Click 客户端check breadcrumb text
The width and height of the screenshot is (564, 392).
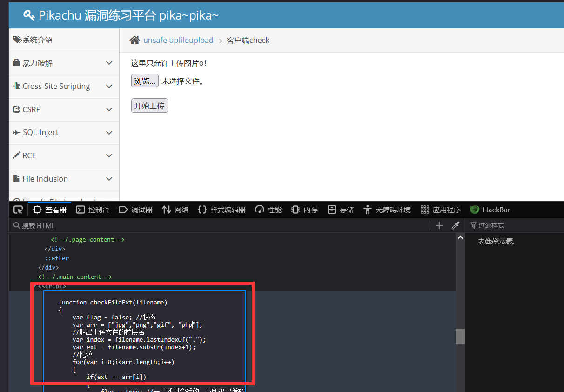pos(248,40)
